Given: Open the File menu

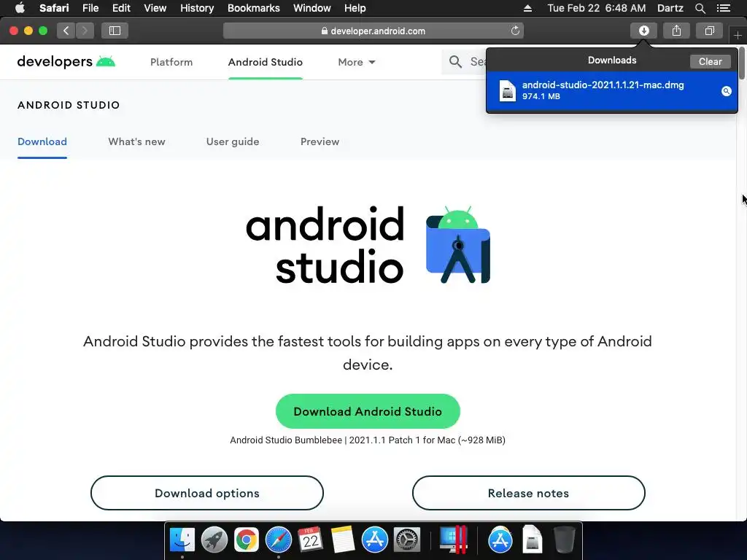Looking at the screenshot, I should 90,8.
